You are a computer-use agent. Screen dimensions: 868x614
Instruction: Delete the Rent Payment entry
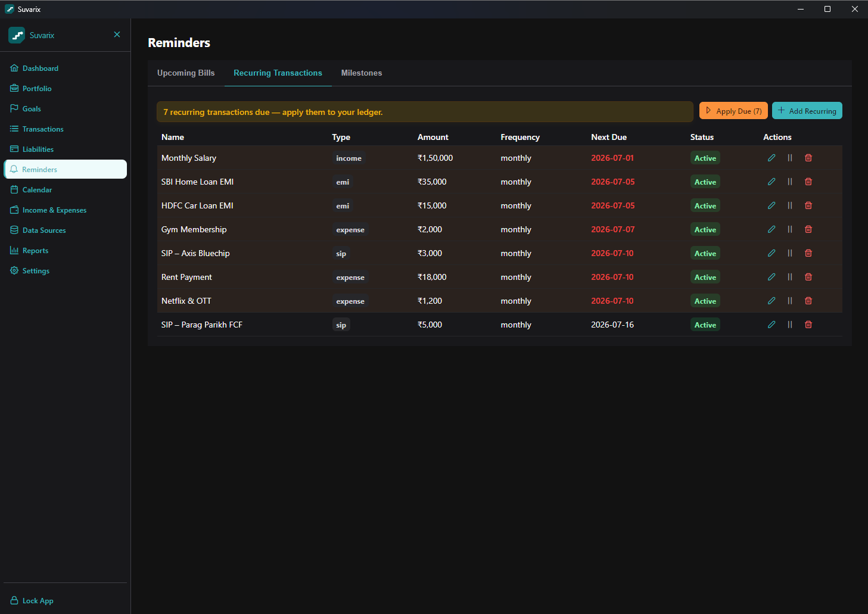(x=808, y=277)
